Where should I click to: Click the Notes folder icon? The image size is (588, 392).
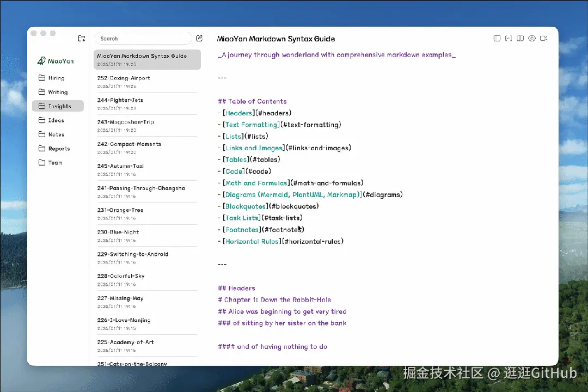click(42, 134)
